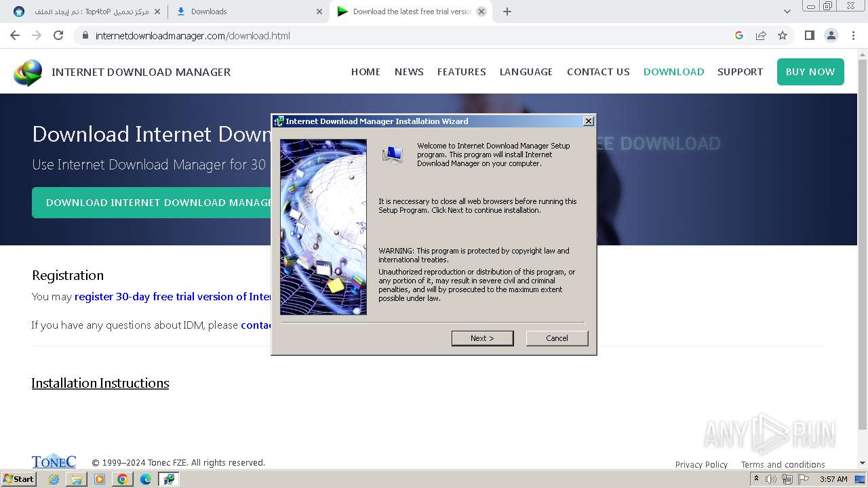This screenshot has width=868, height=488.
Task: Select IDM installer taskbar button
Action: coord(169,479)
